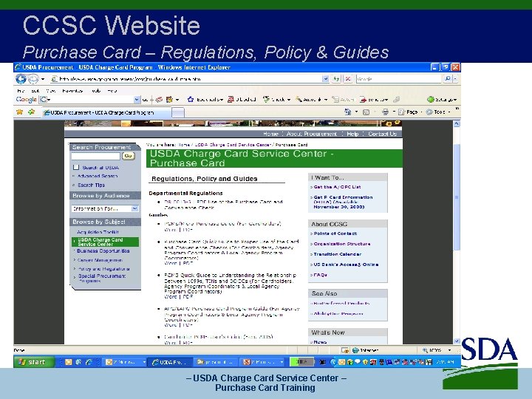Open the Google toolbar search box dropdown
The height and width of the screenshot is (399, 532).
coord(137,100)
